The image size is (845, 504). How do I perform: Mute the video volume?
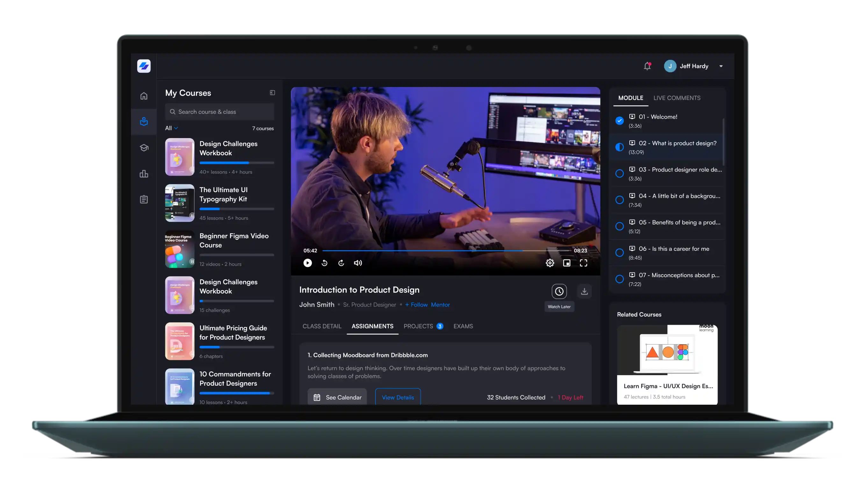click(358, 262)
